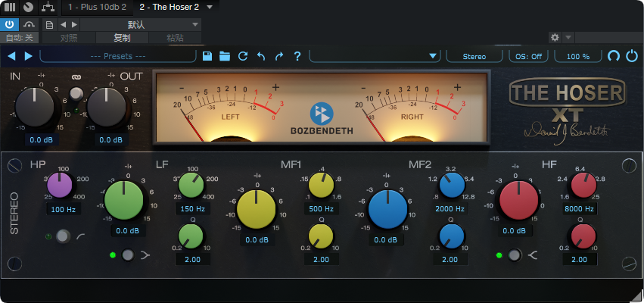644x303 pixels.
Task: Edit the MF2 2000 Hz value field
Action: click(450, 208)
